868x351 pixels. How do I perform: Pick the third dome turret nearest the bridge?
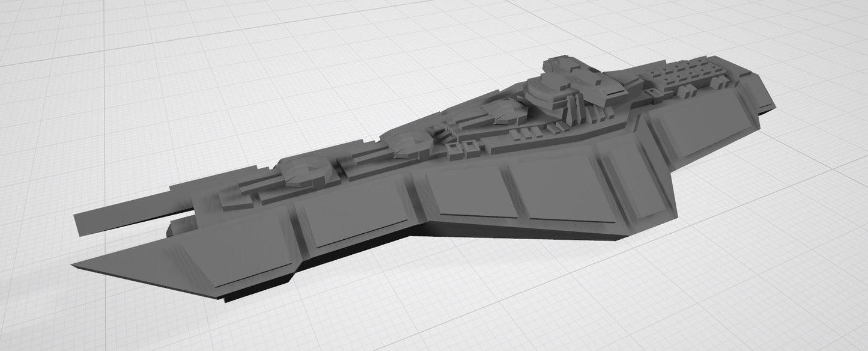503,110
